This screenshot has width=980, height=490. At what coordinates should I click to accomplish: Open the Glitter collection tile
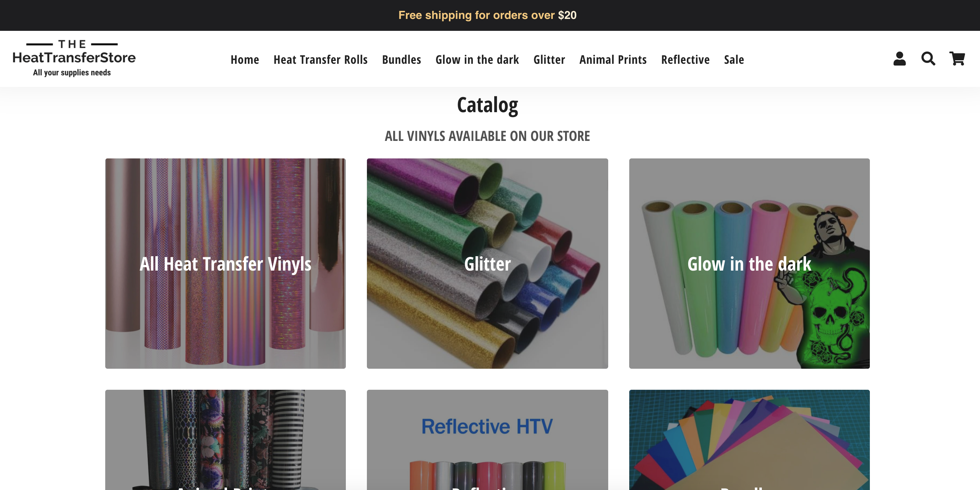point(487,264)
